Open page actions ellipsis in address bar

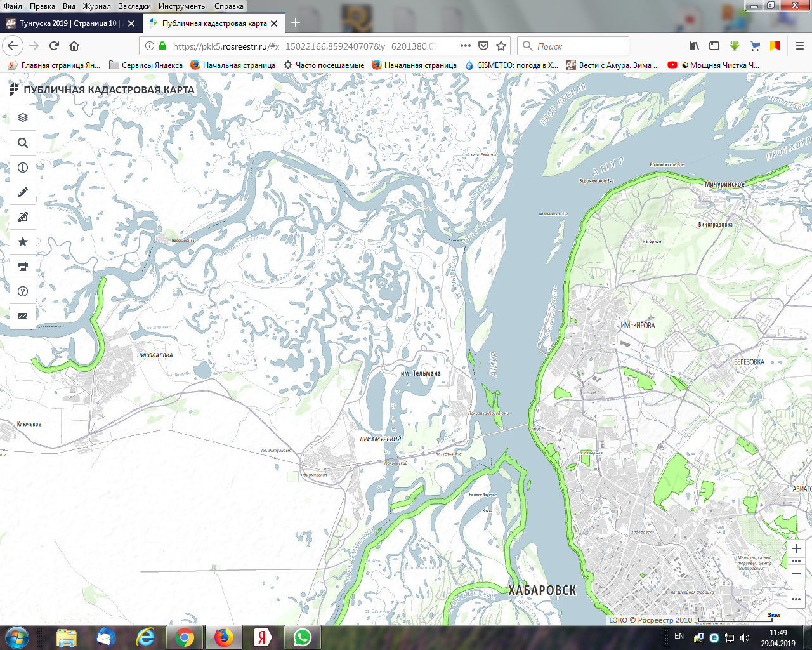point(465,46)
